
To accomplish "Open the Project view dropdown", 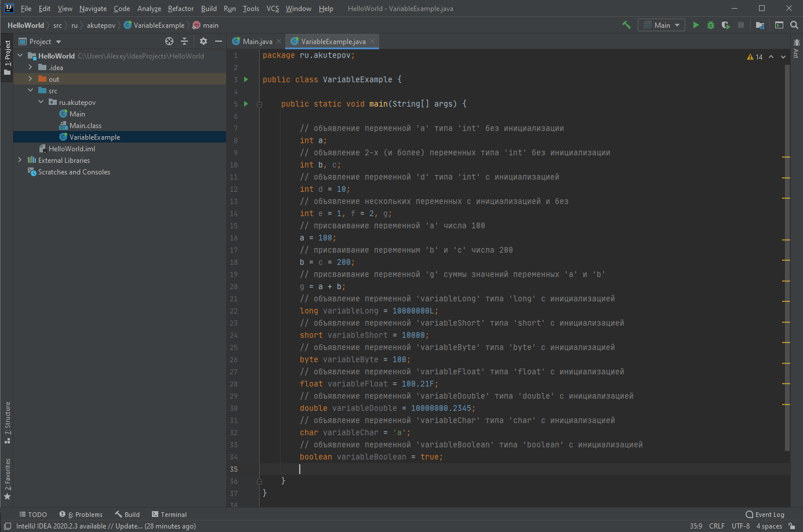I will [x=40, y=41].
